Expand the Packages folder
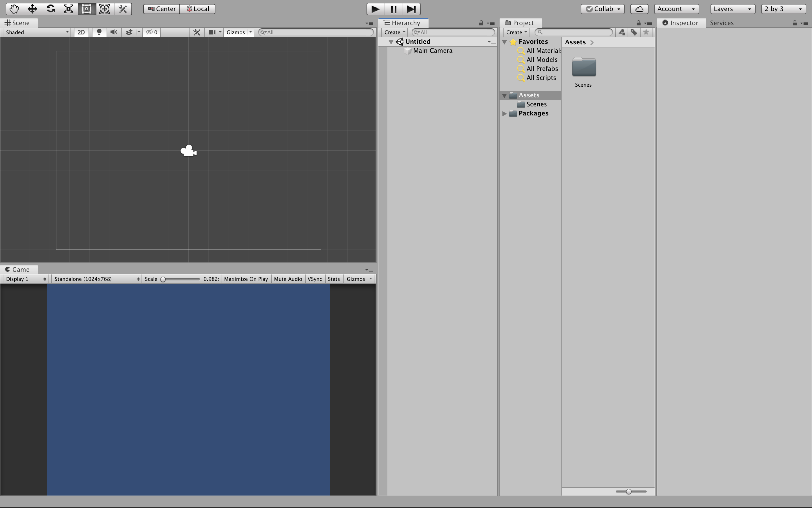The image size is (812, 508). point(504,113)
